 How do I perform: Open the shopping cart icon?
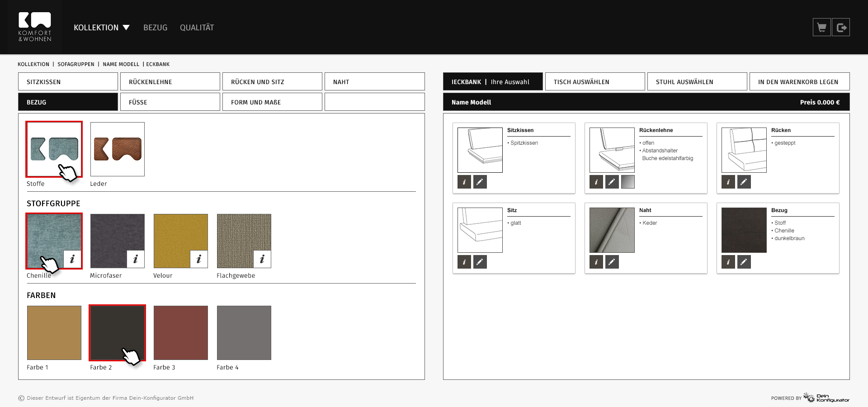tap(821, 28)
